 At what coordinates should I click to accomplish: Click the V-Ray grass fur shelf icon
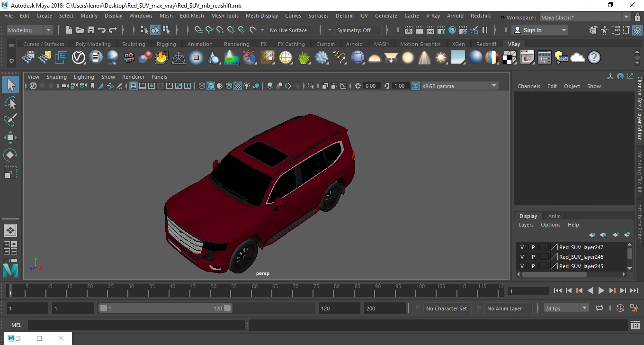[x=304, y=58]
